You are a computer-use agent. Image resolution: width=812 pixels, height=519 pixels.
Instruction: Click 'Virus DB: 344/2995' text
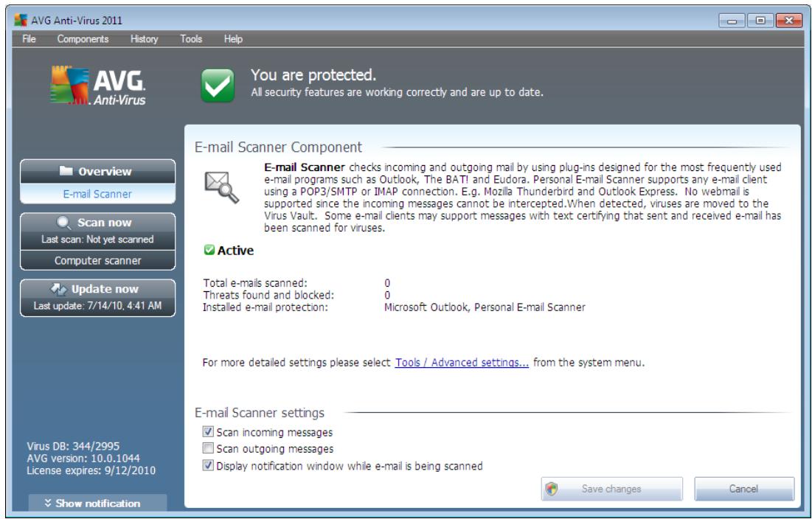pyautogui.click(x=73, y=446)
